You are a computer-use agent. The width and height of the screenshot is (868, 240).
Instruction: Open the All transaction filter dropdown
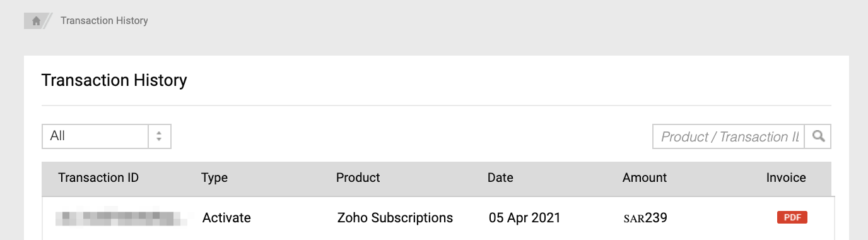(x=107, y=136)
